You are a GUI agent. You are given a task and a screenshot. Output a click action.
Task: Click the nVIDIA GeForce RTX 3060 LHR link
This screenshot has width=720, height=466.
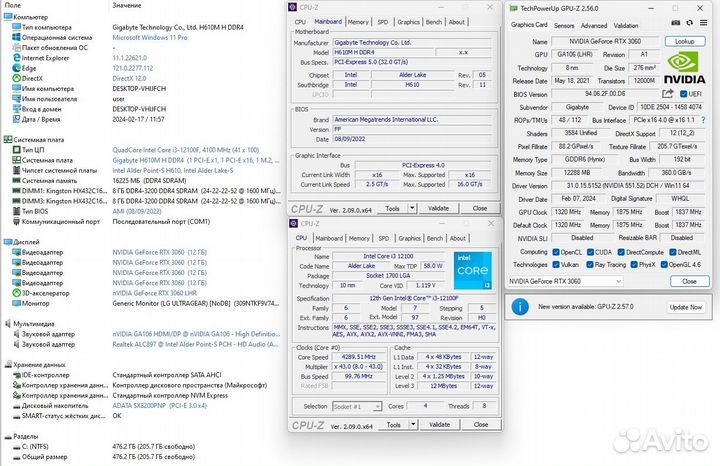pos(154,293)
